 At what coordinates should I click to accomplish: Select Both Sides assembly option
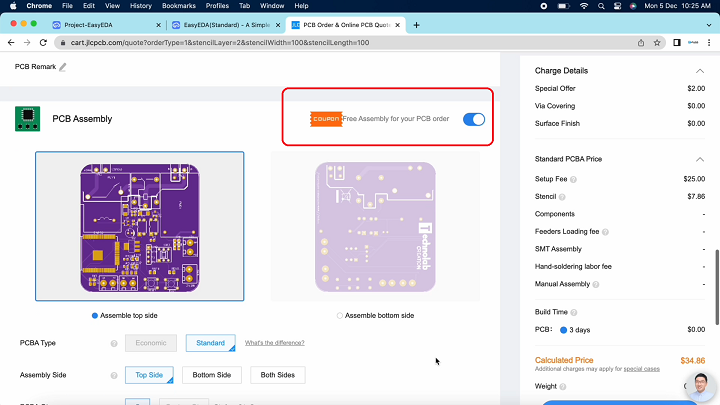[x=278, y=375]
